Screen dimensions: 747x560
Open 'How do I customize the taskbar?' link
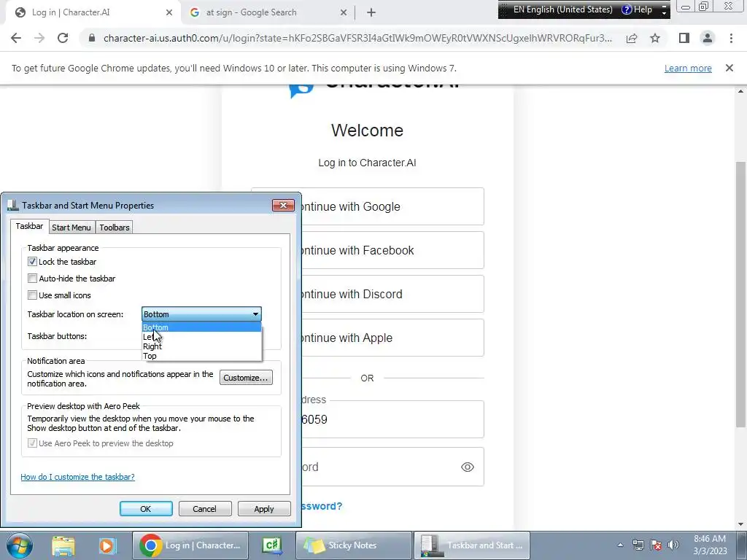[x=77, y=477]
